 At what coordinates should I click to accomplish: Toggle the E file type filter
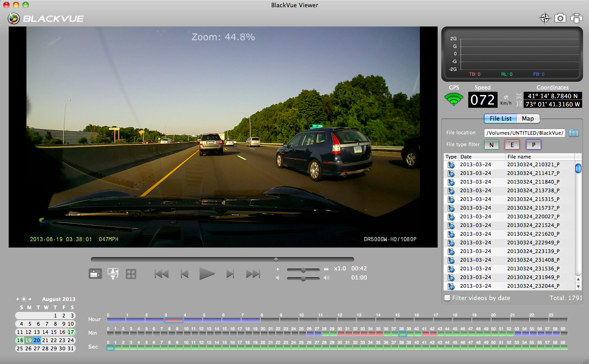[512, 145]
